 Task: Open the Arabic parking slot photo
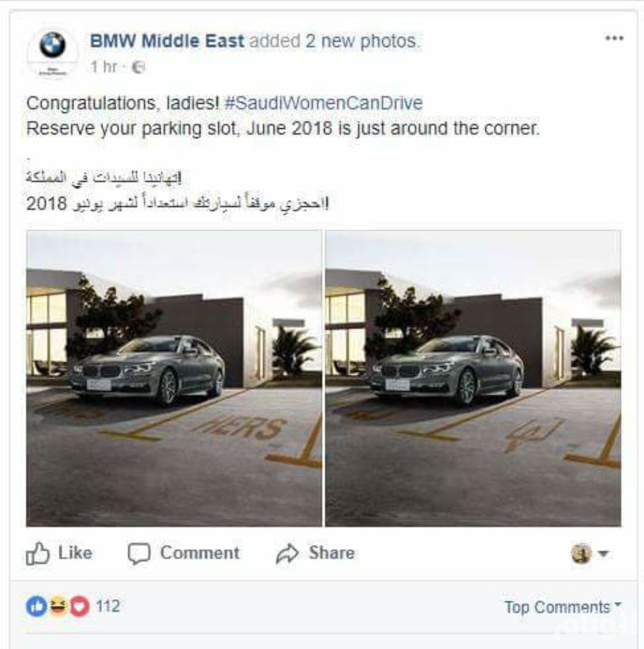pyautogui.click(x=473, y=378)
